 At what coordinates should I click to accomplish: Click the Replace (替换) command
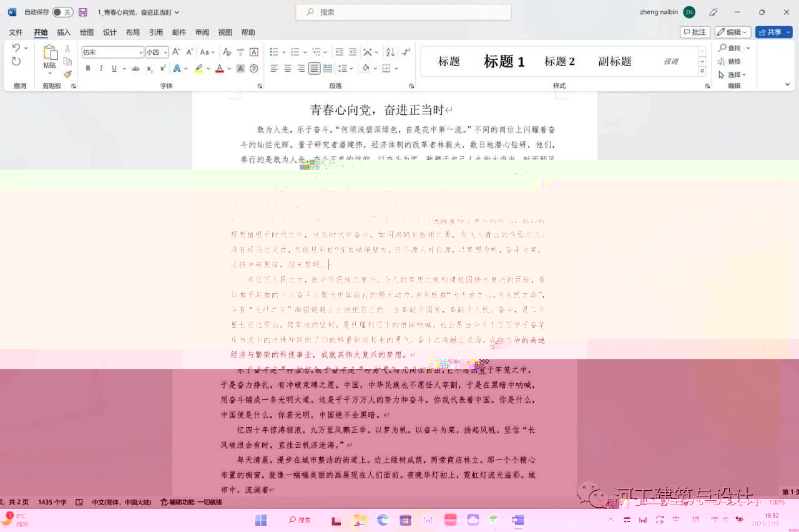click(x=730, y=61)
